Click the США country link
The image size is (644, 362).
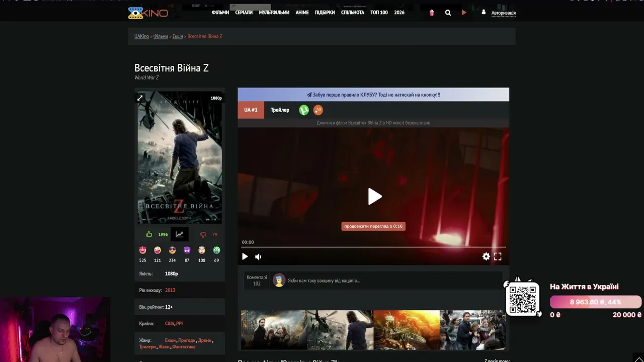pos(170,324)
